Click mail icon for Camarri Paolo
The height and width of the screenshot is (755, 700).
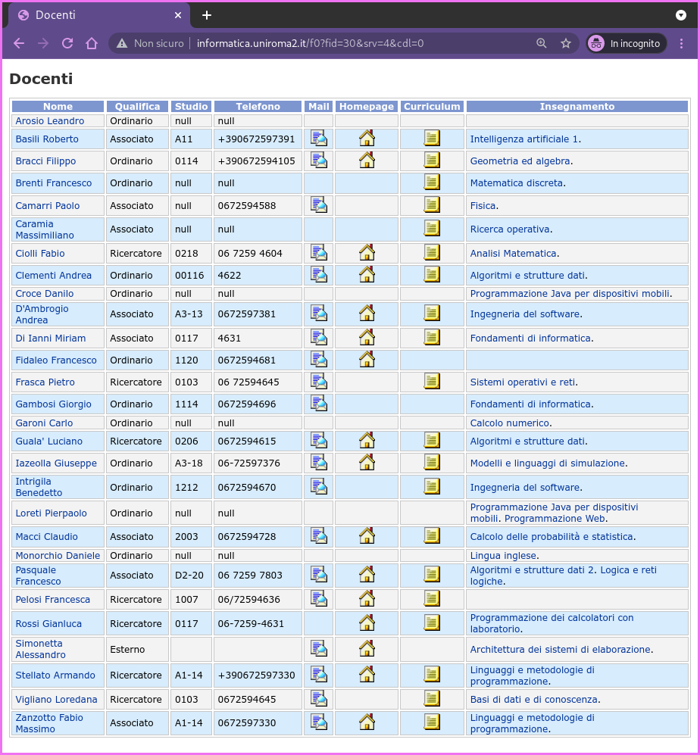coord(318,205)
